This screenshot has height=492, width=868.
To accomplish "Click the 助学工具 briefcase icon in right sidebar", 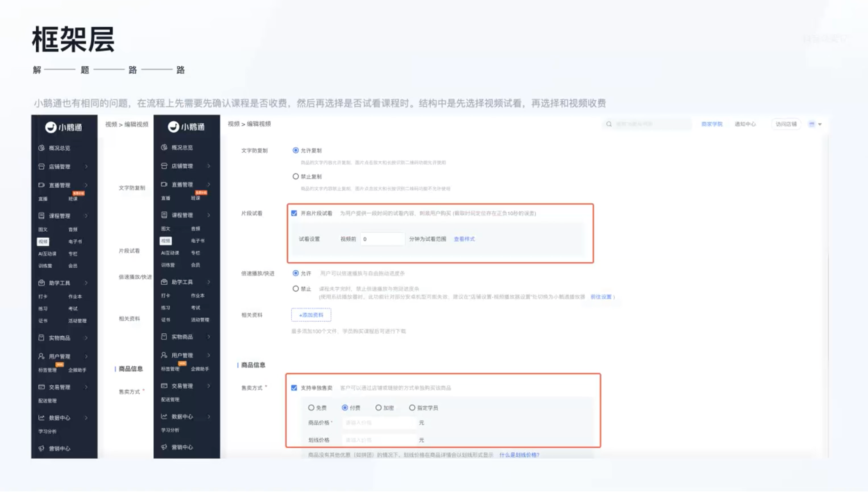I will pyautogui.click(x=164, y=282).
